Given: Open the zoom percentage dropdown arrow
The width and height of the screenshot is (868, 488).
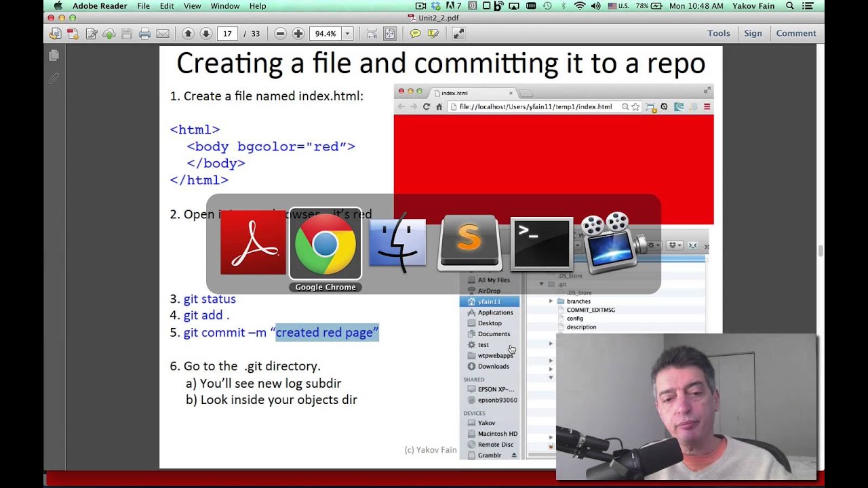Looking at the screenshot, I should point(347,33).
